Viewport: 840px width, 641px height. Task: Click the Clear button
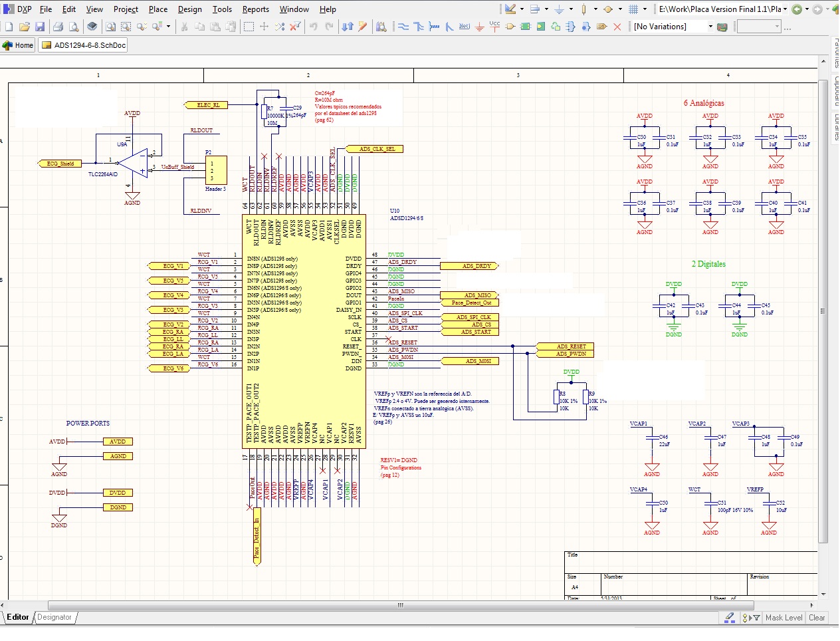coord(817,618)
